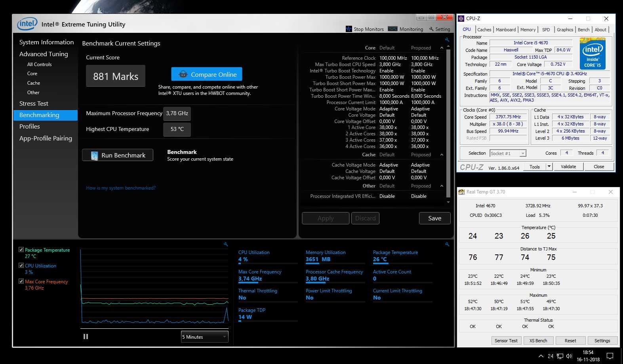Collapse the Other settings section
The height and width of the screenshot is (364, 623).
coord(442,186)
